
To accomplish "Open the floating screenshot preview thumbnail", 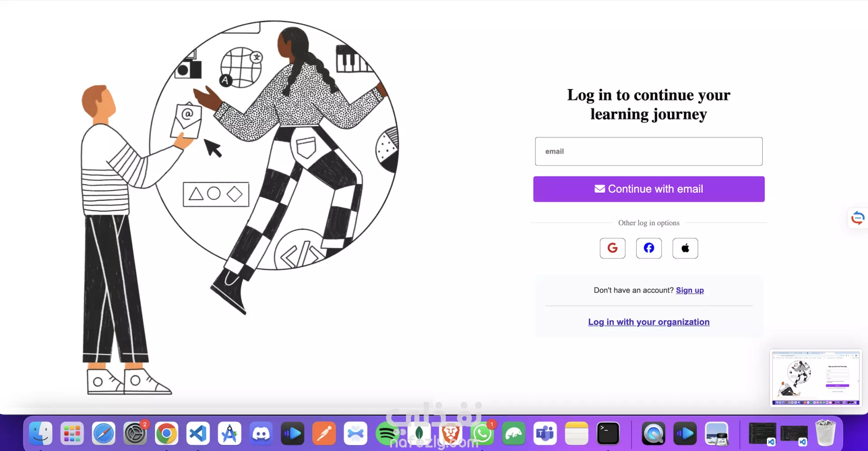I will point(816,378).
